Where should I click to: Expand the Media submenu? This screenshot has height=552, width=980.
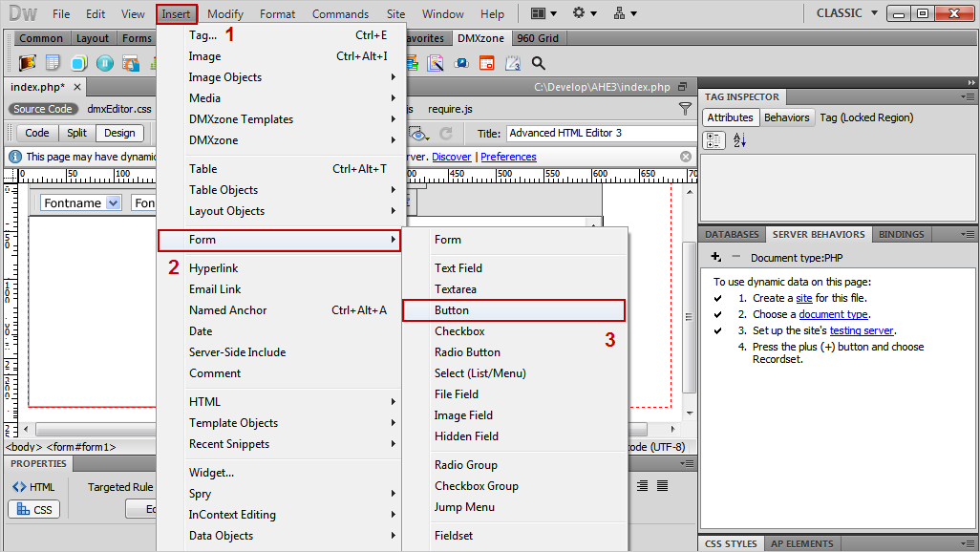coord(280,98)
